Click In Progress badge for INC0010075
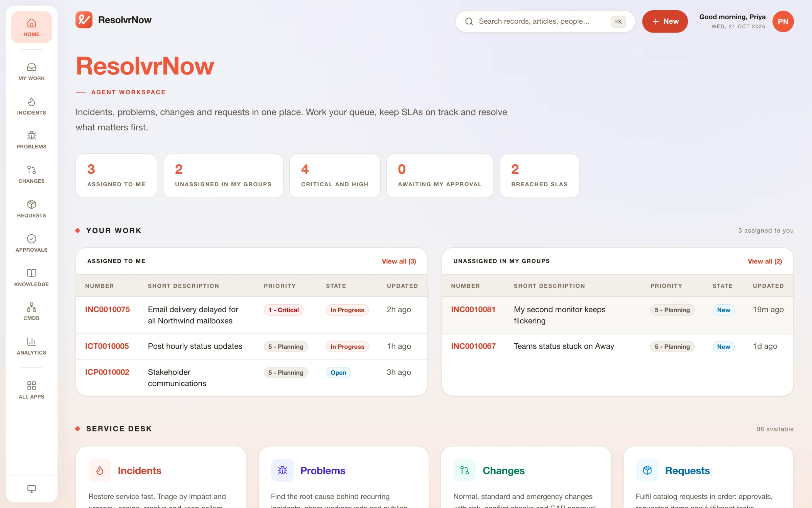 pyautogui.click(x=347, y=310)
